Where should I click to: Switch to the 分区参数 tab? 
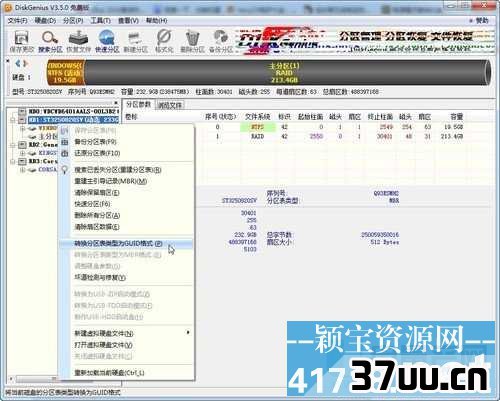[138, 105]
